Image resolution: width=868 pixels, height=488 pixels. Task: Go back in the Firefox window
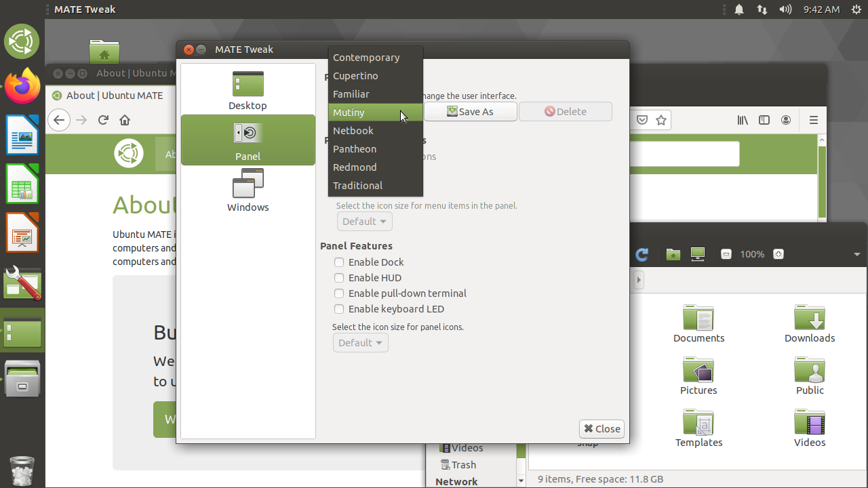[x=59, y=120]
